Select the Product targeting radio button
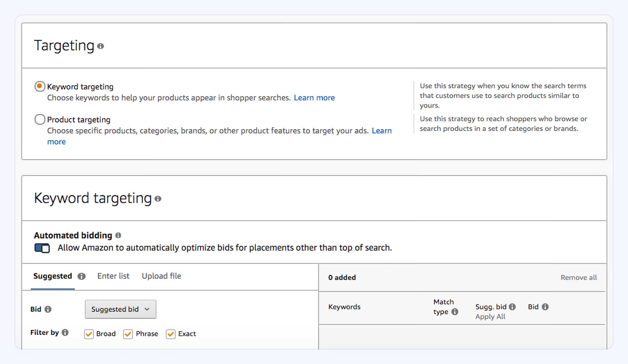Screen dimensions: 628x364 click(x=40, y=120)
